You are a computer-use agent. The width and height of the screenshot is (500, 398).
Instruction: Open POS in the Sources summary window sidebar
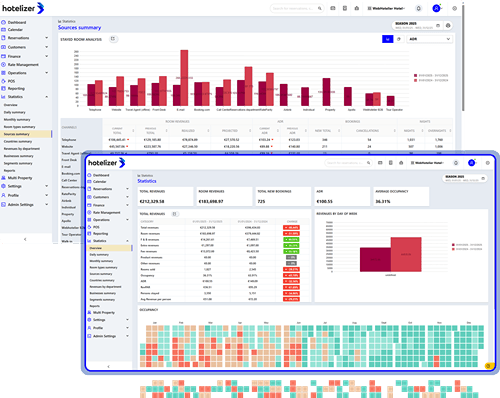(x=11, y=81)
